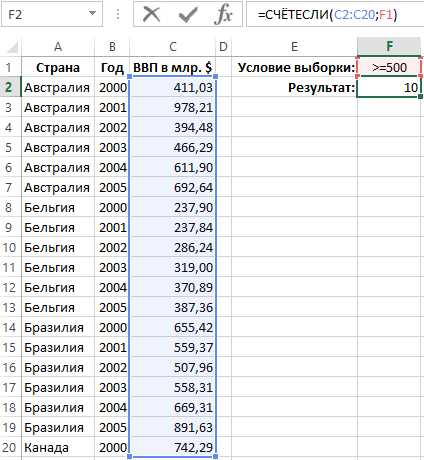The height and width of the screenshot is (460, 424).
Task: Click year 2005 cell in row 19
Action: point(112,427)
